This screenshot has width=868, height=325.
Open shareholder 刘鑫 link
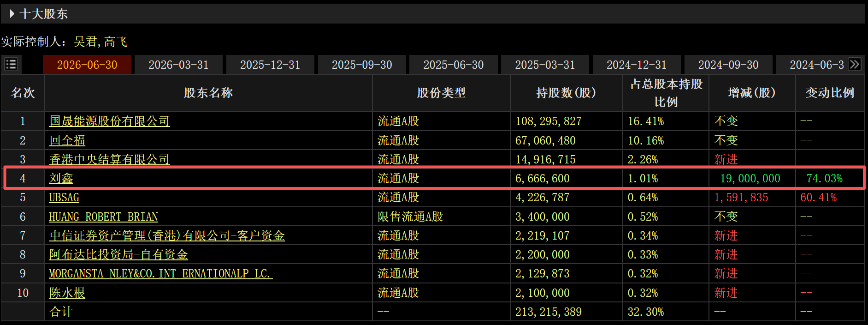click(x=61, y=178)
